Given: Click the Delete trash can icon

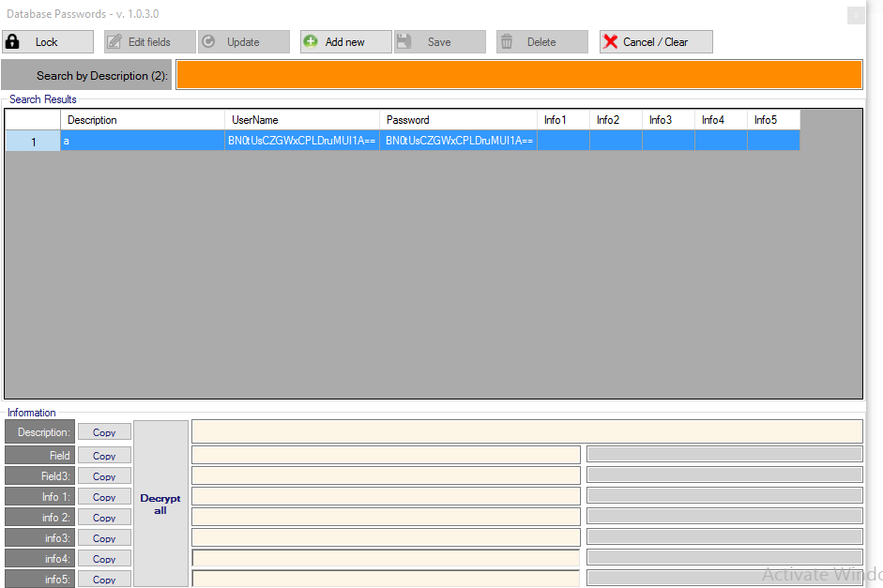Looking at the screenshot, I should tap(507, 42).
